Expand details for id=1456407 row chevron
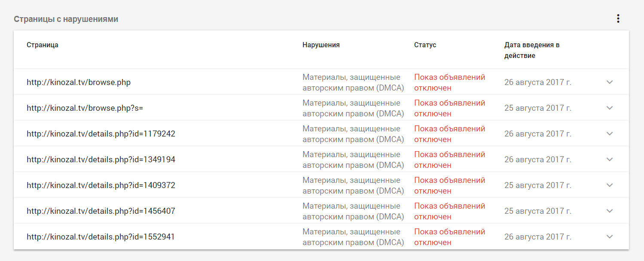Image resolution: width=644 pixels, height=261 pixels. 609,211
